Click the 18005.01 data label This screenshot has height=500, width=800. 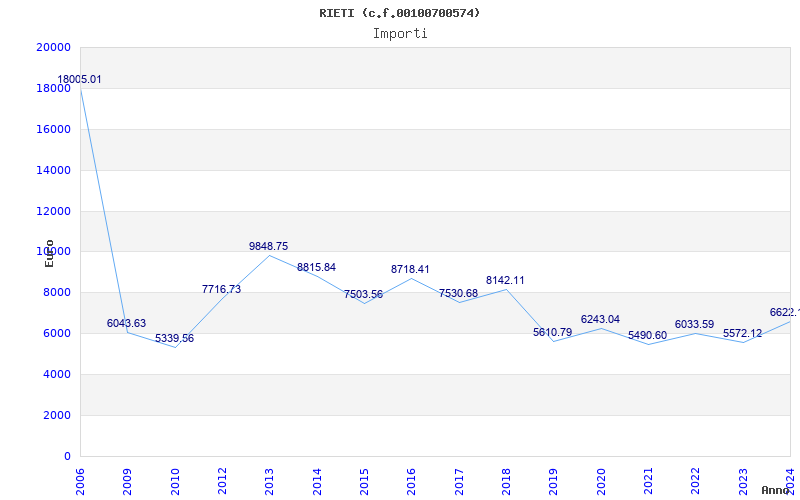click(x=79, y=80)
